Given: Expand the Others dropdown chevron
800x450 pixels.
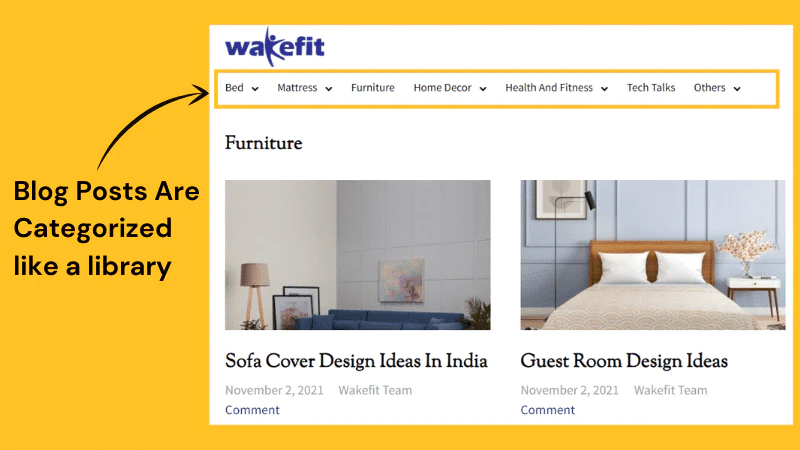Looking at the screenshot, I should point(737,89).
